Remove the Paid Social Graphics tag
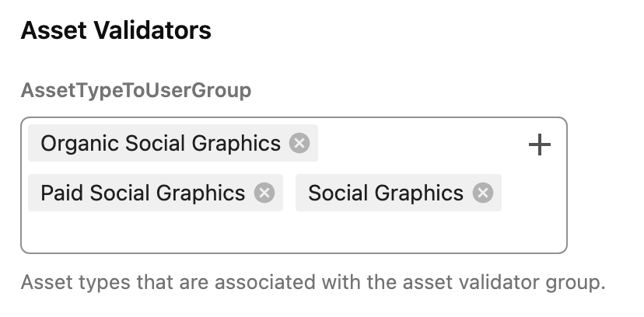The width and height of the screenshot is (644, 317). [264, 193]
